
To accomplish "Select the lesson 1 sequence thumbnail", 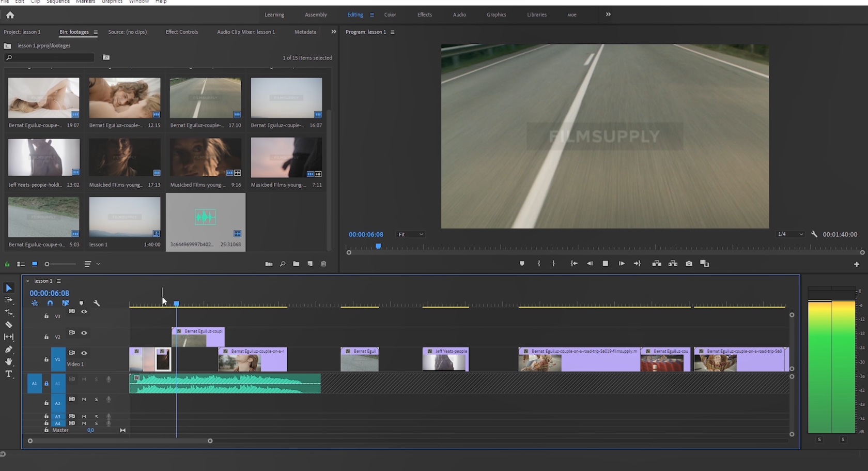I will point(125,217).
